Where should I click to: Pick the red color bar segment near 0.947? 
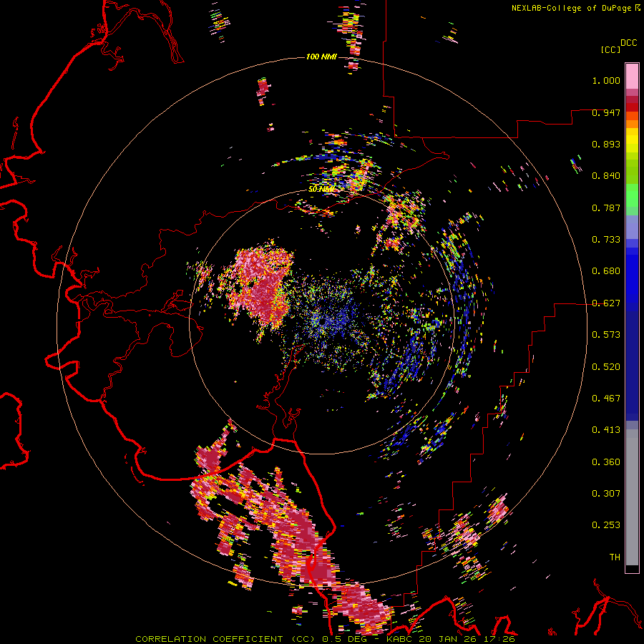(x=632, y=107)
